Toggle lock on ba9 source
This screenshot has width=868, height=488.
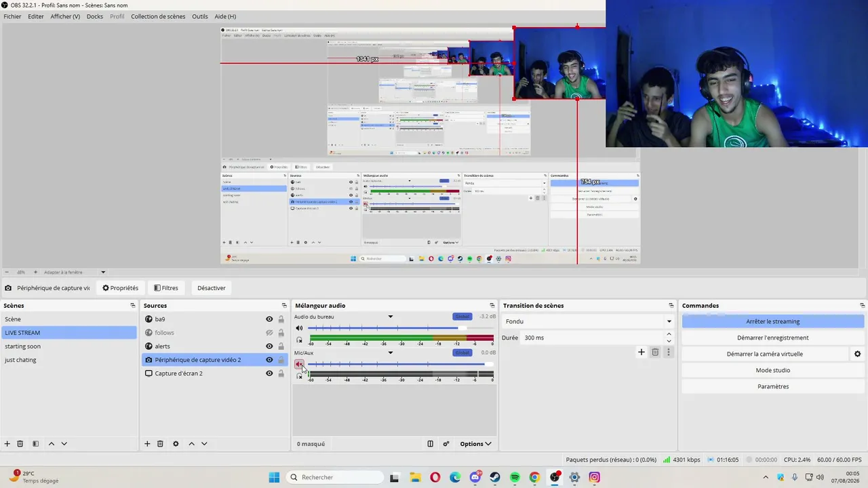pyautogui.click(x=281, y=319)
